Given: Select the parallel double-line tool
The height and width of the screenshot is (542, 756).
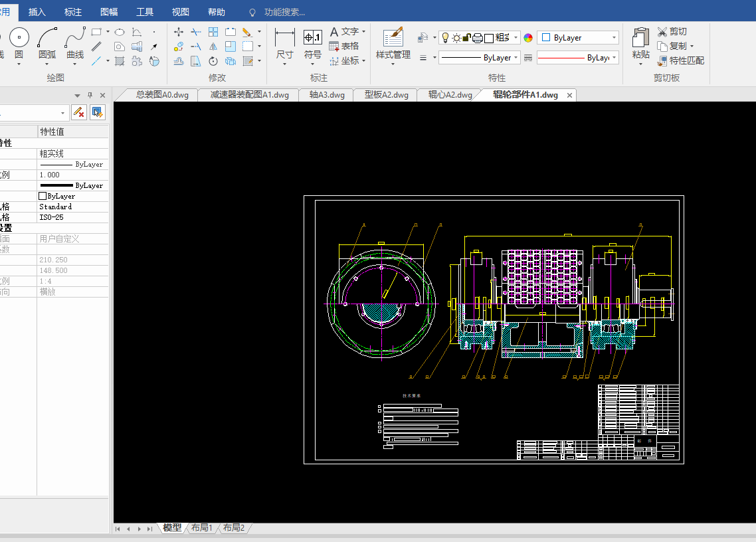Looking at the screenshot, I should tap(96, 46).
